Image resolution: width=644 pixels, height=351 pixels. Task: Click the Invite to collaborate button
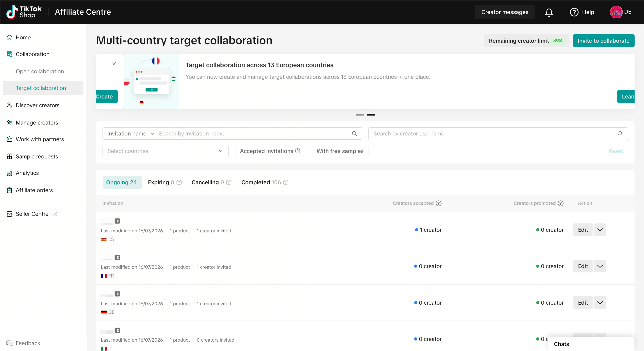coord(603,40)
